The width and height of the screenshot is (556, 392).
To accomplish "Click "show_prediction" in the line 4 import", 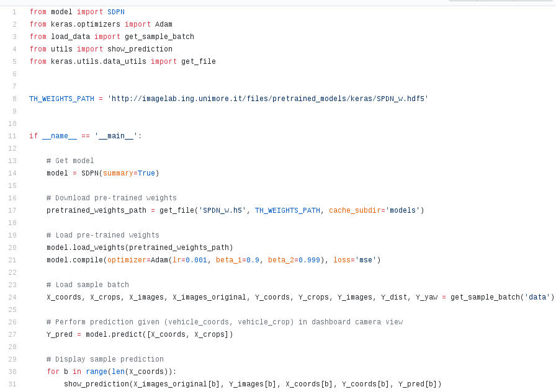I will [x=140, y=49].
